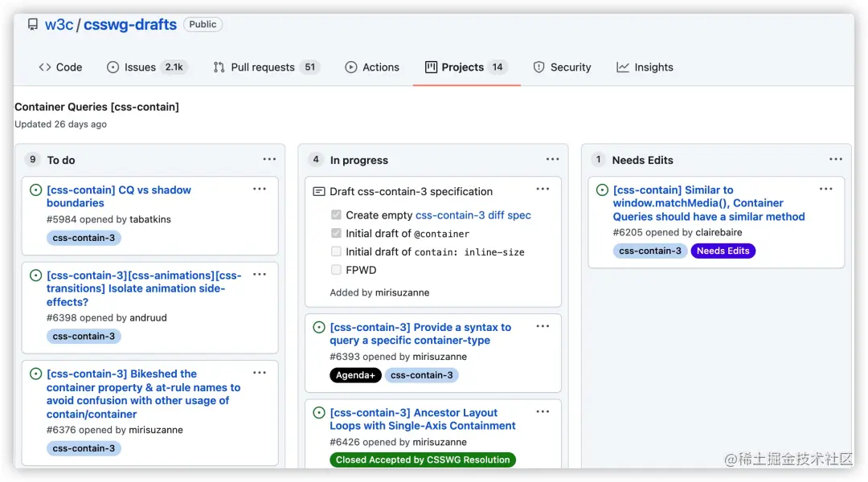The width and height of the screenshot is (868, 482).
Task: Toggle the Create empty css-contain-3 diff spec checkbox
Action: (337, 215)
